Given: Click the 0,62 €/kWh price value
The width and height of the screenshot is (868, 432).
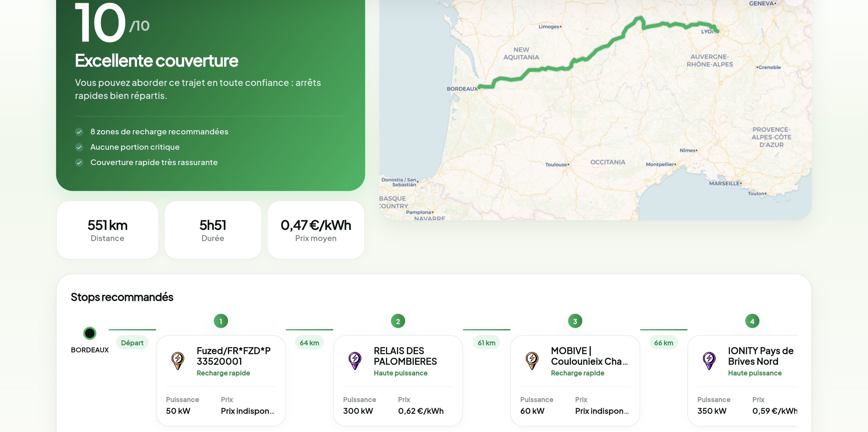Looking at the screenshot, I should tap(420, 411).
